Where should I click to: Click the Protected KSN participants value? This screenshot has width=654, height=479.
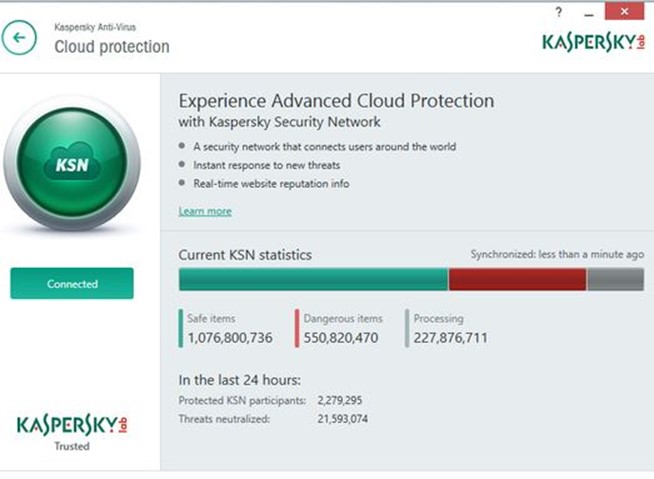click(x=340, y=401)
